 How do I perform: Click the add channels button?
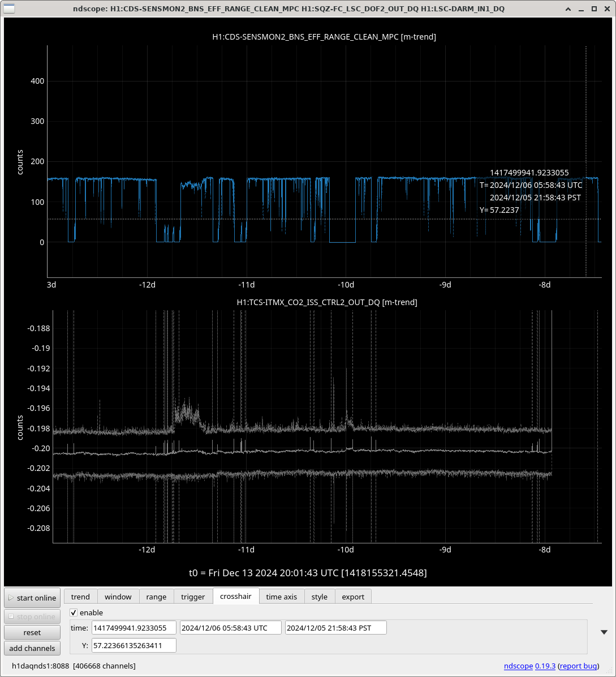pyautogui.click(x=32, y=649)
